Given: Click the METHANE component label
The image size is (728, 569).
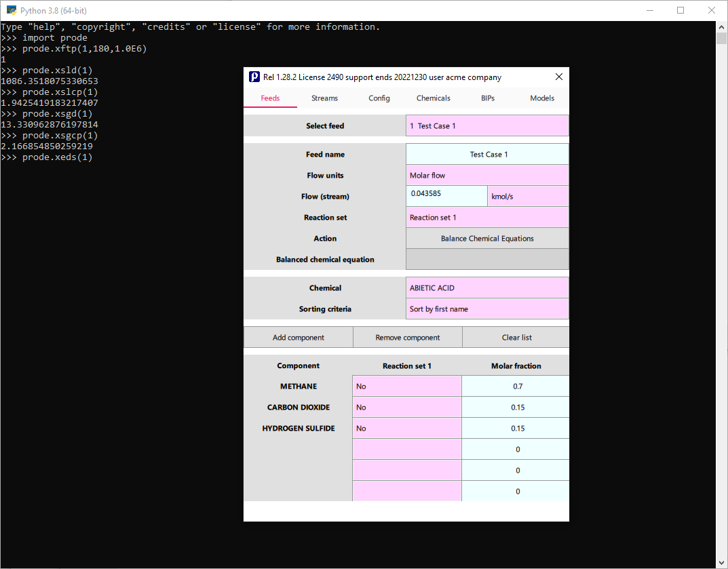Looking at the screenshot, I should pyautogui.click(x=299, y=386).
